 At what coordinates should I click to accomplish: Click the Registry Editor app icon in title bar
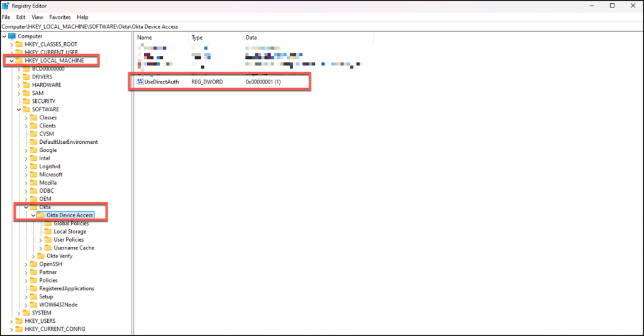[6, 6]
